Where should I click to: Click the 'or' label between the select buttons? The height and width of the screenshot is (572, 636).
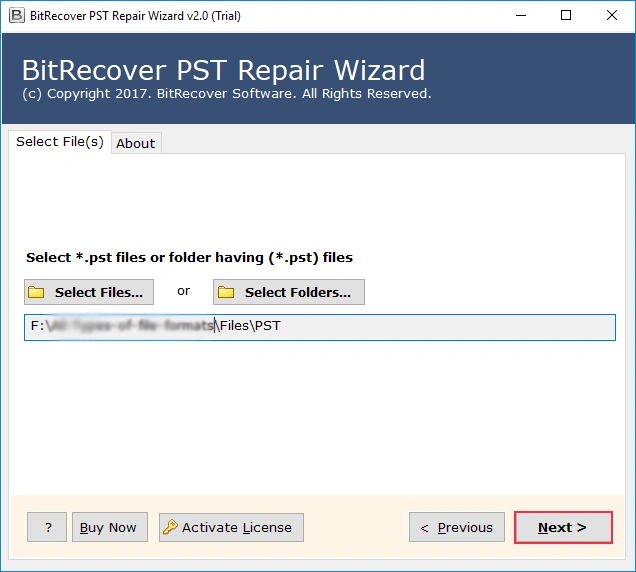[x=183, y=291]
